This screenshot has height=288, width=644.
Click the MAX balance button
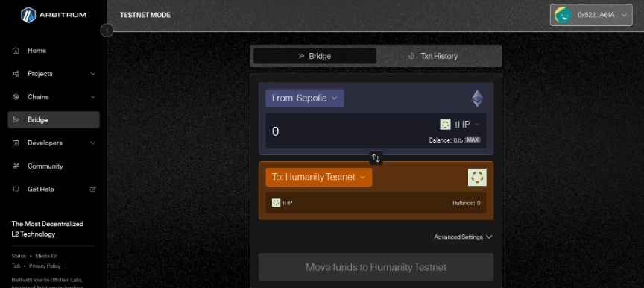[x=473, y=140]
